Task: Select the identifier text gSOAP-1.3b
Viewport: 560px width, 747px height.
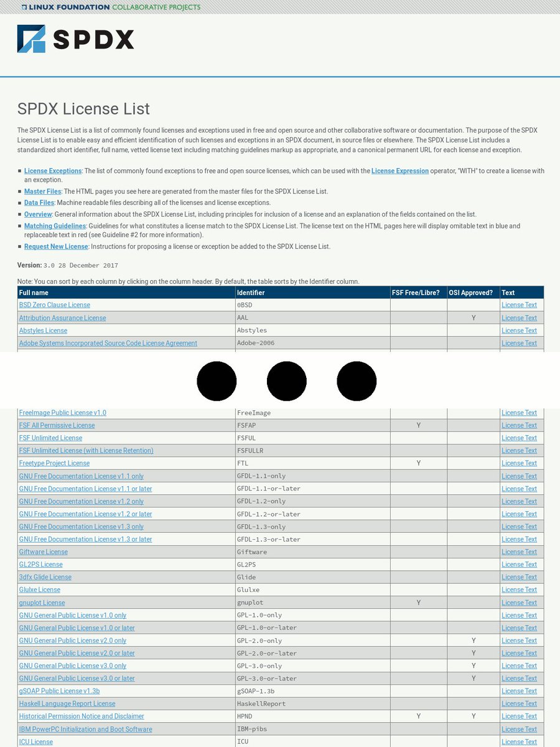Action: (x=256, y=691)
